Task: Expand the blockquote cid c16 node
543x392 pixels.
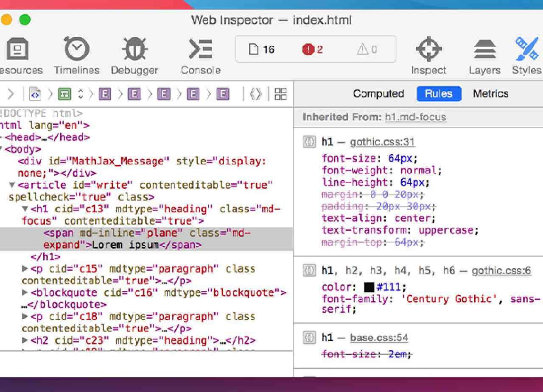Action: pos(25,292)
